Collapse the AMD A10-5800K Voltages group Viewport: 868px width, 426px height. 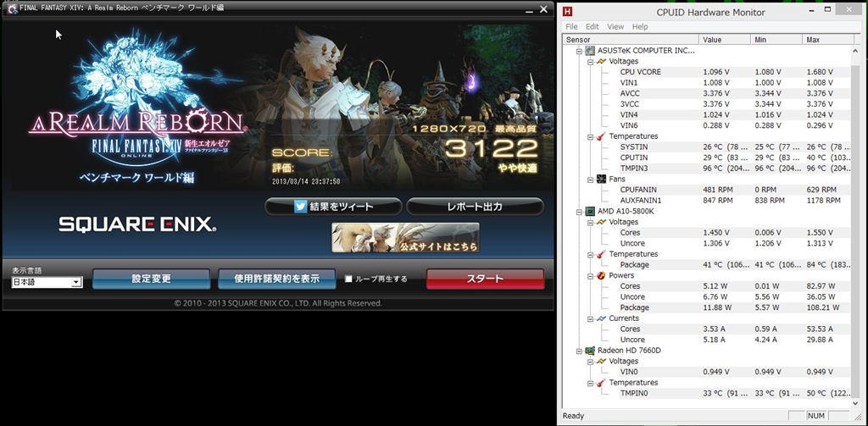point(591,222)
